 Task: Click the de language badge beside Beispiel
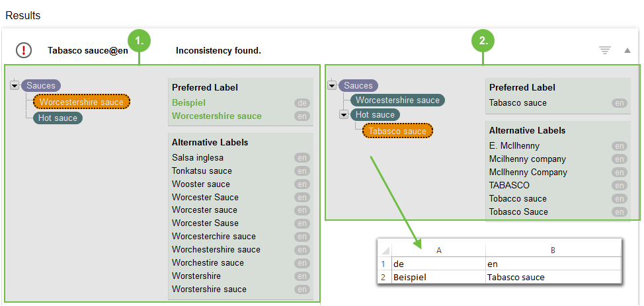[302, 103]
